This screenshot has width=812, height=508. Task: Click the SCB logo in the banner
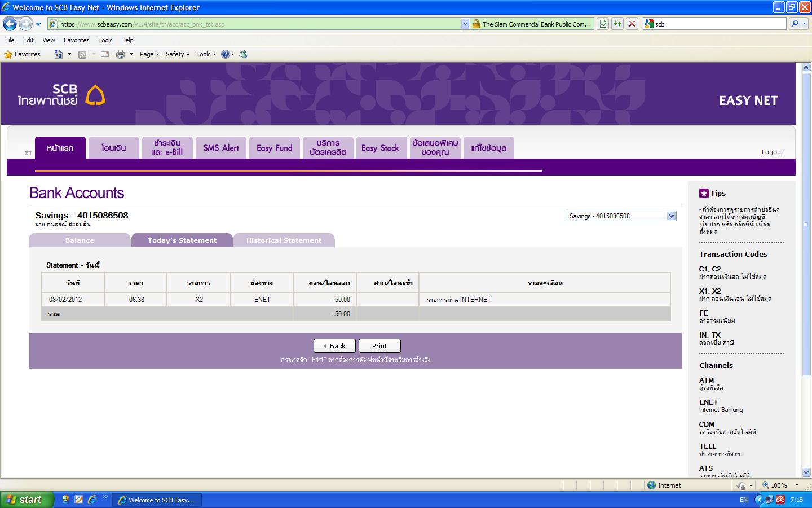click(x=61, y=95)
